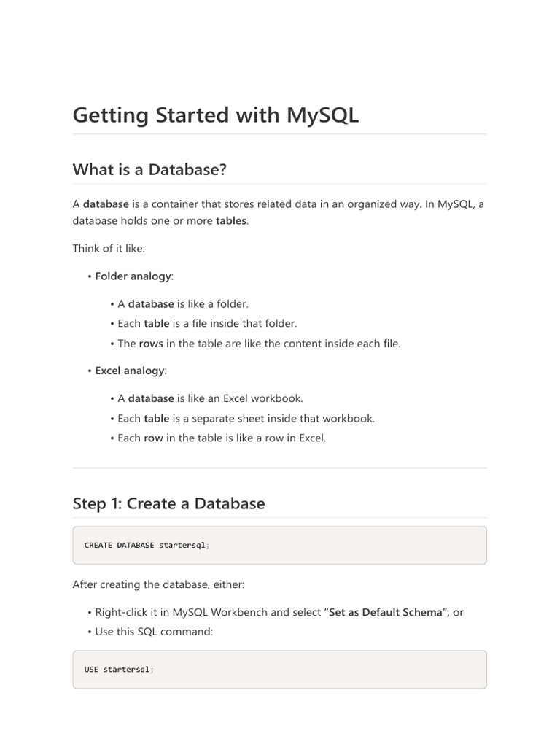Image resolution: width=560 pixels, height=747 pixels.
Task: Click "A database is like an Excel workbook"
Action: pyautogui.click(x=210, y=398)
